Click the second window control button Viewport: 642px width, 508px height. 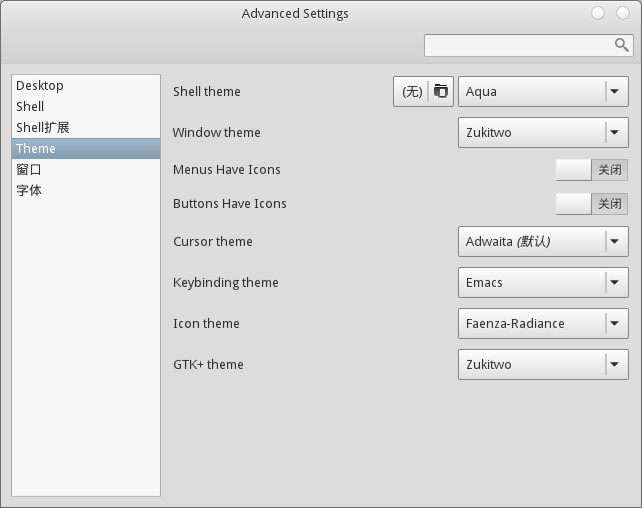click(x=623, y=13)
